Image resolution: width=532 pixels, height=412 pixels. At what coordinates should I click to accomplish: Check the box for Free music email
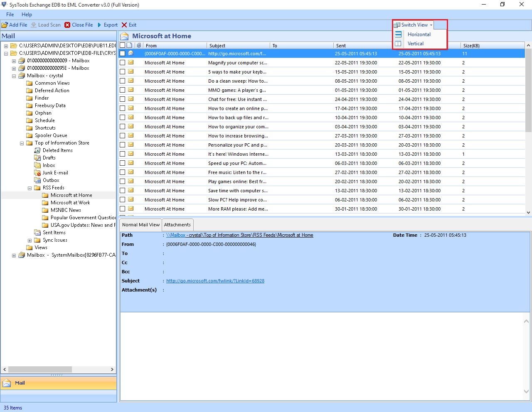click(122, 172)
